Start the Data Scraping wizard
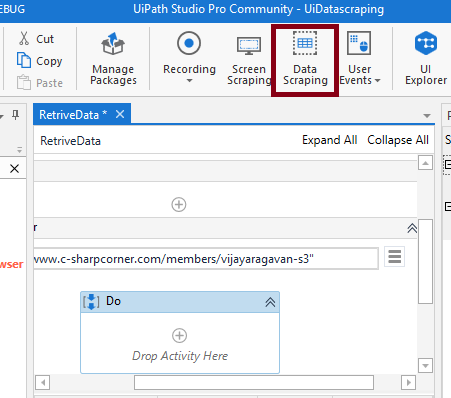451x398 pixels. 305,58
